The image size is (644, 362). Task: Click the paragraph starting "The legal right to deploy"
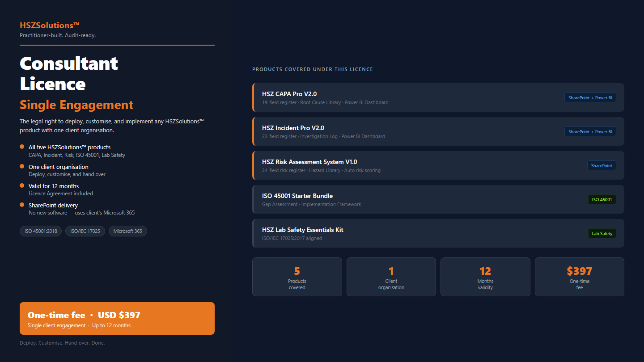(x=112, y=126)
